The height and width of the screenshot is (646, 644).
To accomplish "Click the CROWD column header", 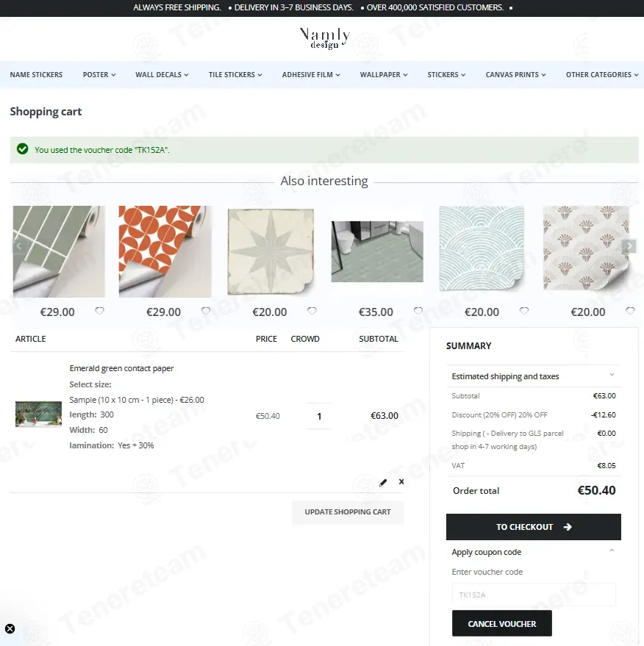I will 305,339.
